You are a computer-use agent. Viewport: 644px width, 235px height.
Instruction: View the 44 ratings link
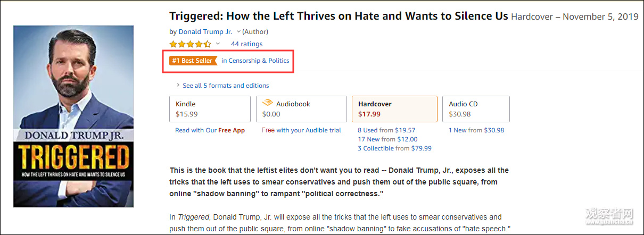246,44
